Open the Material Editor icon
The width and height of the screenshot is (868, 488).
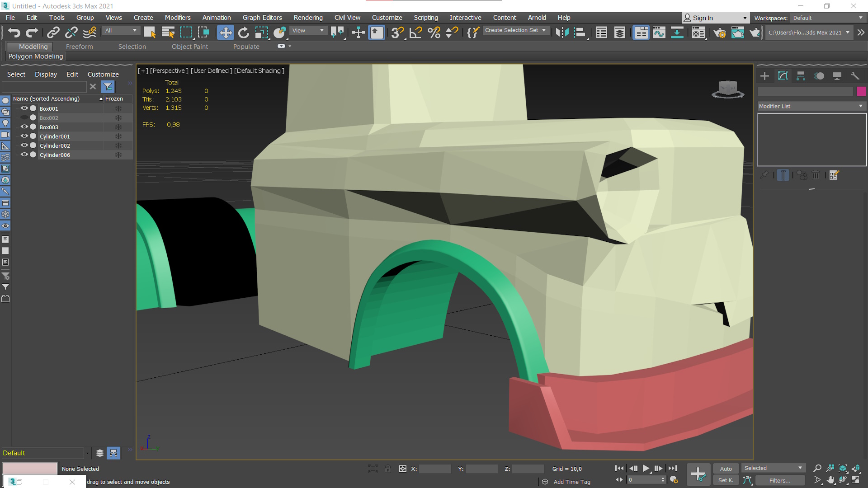point(698,33)
